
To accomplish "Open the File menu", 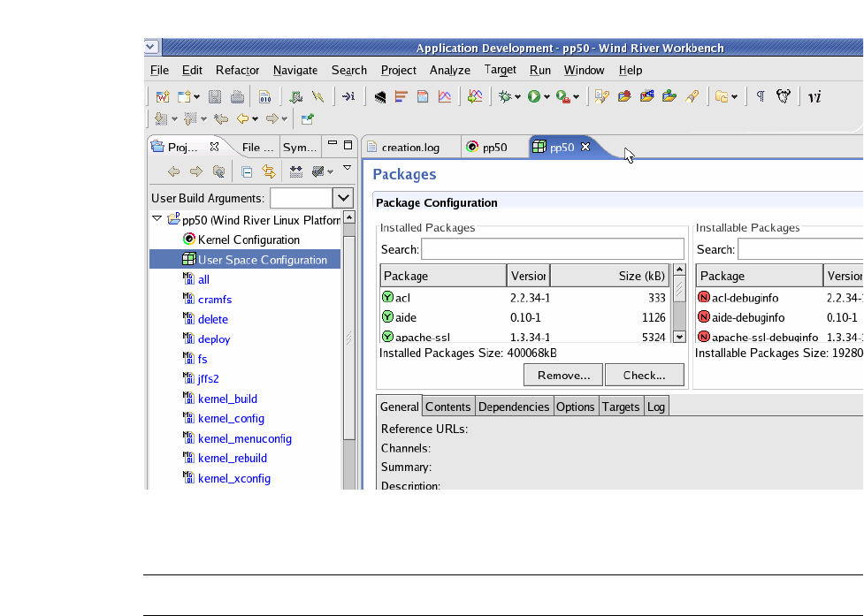I will tap(159, 71).
